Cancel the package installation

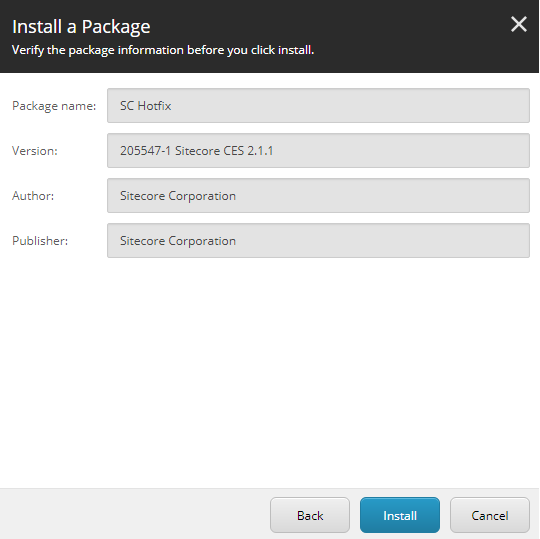coord(490,515)
